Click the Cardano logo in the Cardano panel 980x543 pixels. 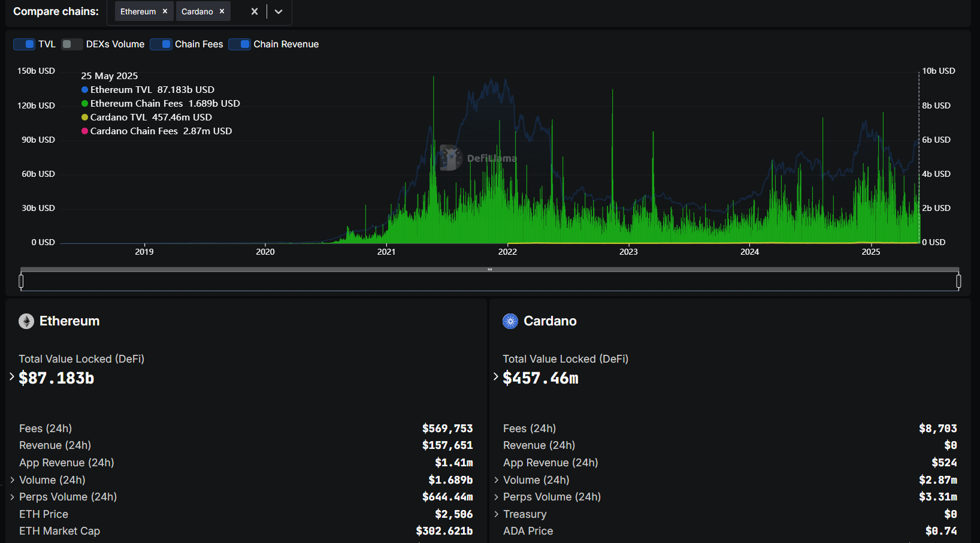coord(510,321)
